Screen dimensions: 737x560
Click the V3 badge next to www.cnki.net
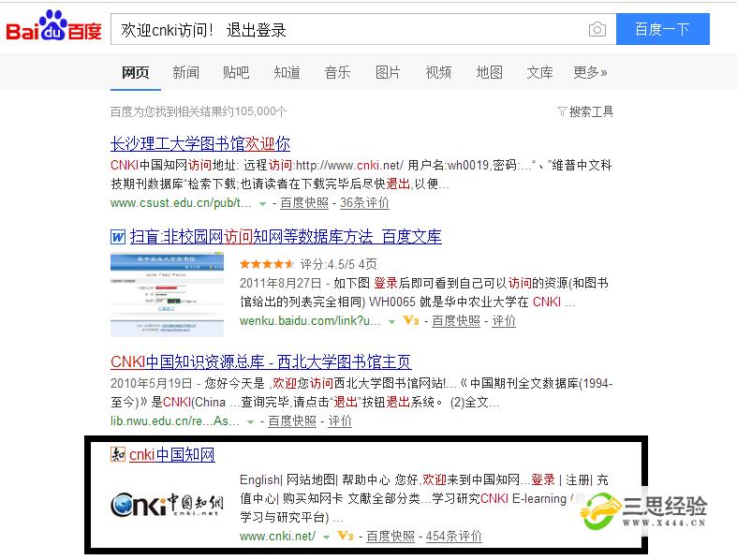(x=346, y=536)
